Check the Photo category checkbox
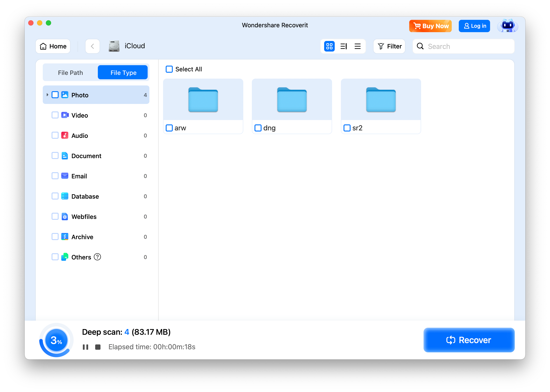Viewport: 550px width, 392px height. [x=55, y=95]
